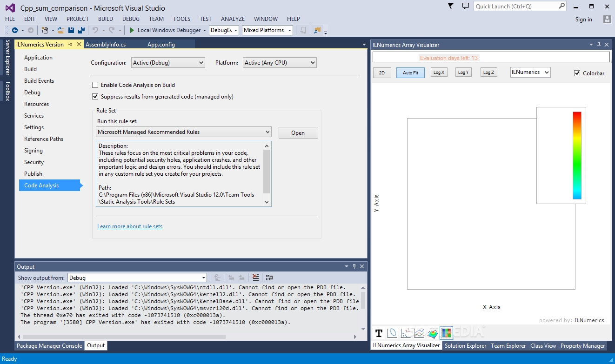Select the 3D surface plot visualizer icon
This screenshot has width=615, height=364.
click(433, 333)
